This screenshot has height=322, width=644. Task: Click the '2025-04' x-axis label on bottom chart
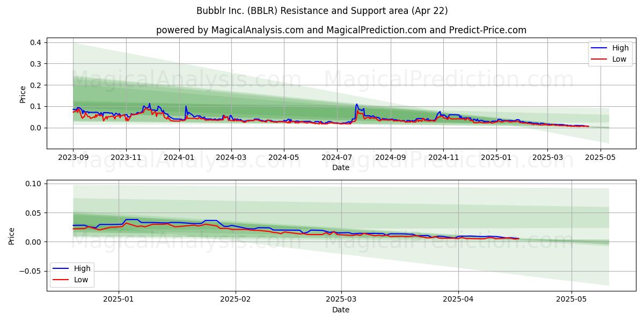pos(458,300)
